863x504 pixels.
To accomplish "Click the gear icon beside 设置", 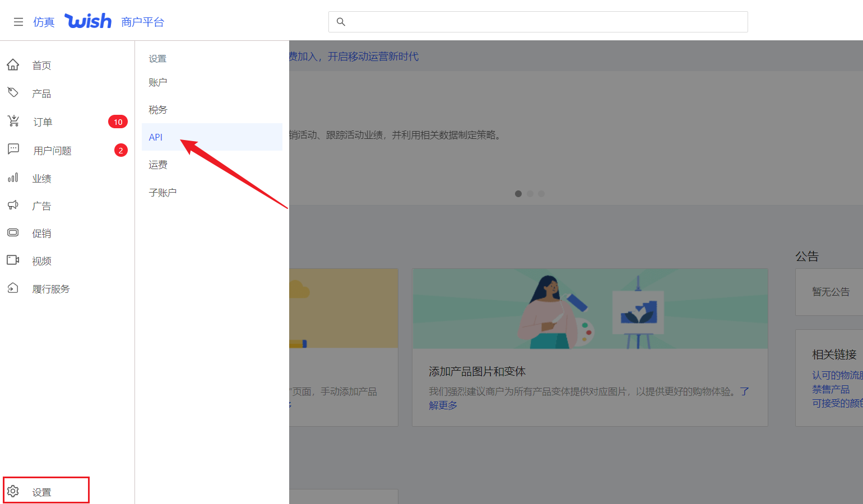I will pyautogui.click(x=13, y=491).
